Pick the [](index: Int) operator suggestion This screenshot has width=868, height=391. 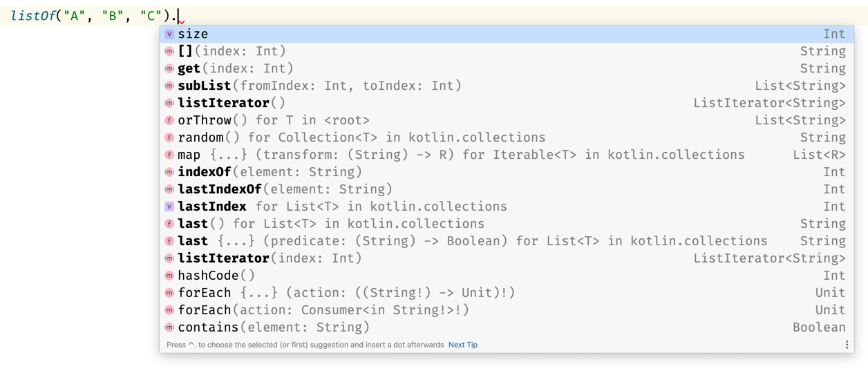[x=232, y=51]
